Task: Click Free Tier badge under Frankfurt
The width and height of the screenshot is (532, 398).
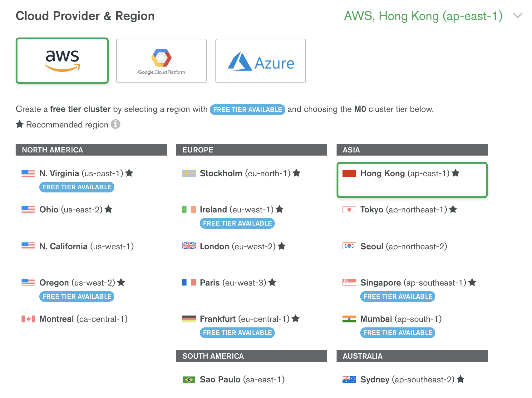Action: coord(237,333)
